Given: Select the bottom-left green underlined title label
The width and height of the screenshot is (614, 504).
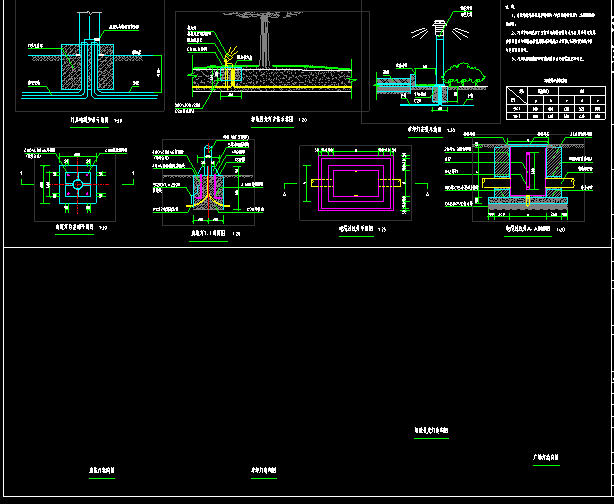Looking at the screenshot, I should point(103,468).
